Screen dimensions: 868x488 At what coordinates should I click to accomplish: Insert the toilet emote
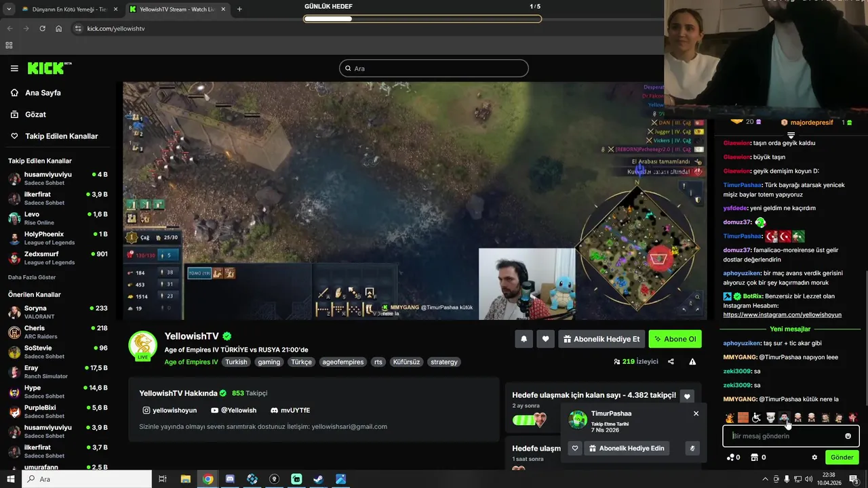click(x=770, y=418)
